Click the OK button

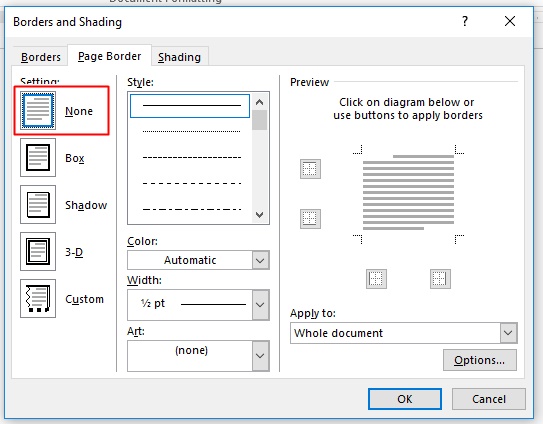coord(405,399)
